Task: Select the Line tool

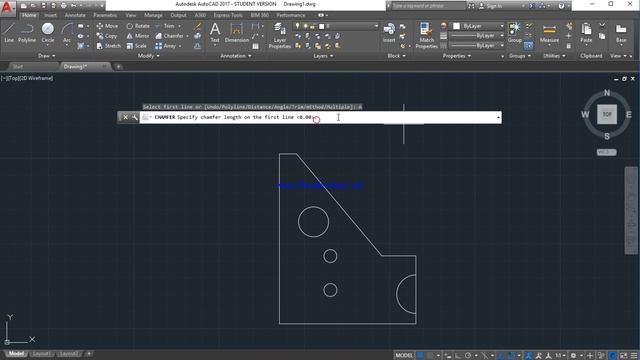Action: pos(9,33)
